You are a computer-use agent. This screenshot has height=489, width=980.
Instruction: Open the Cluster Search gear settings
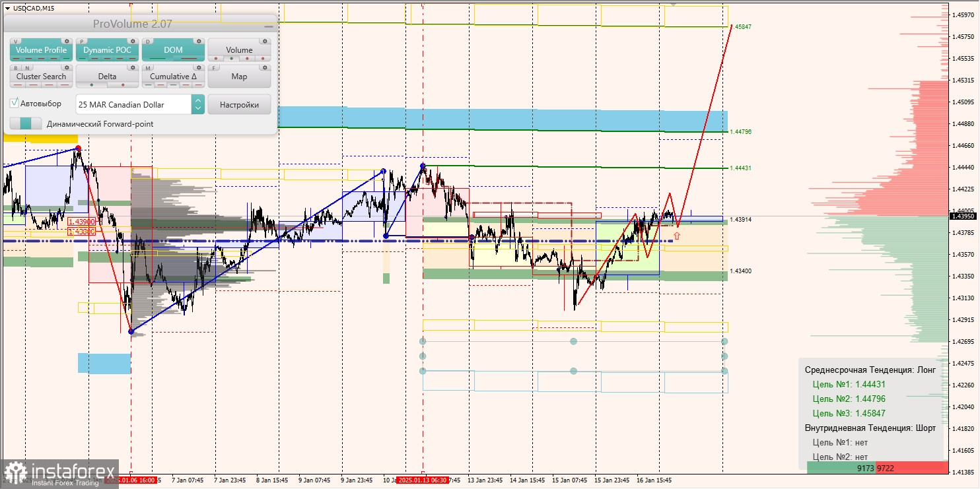click(67, 67)
